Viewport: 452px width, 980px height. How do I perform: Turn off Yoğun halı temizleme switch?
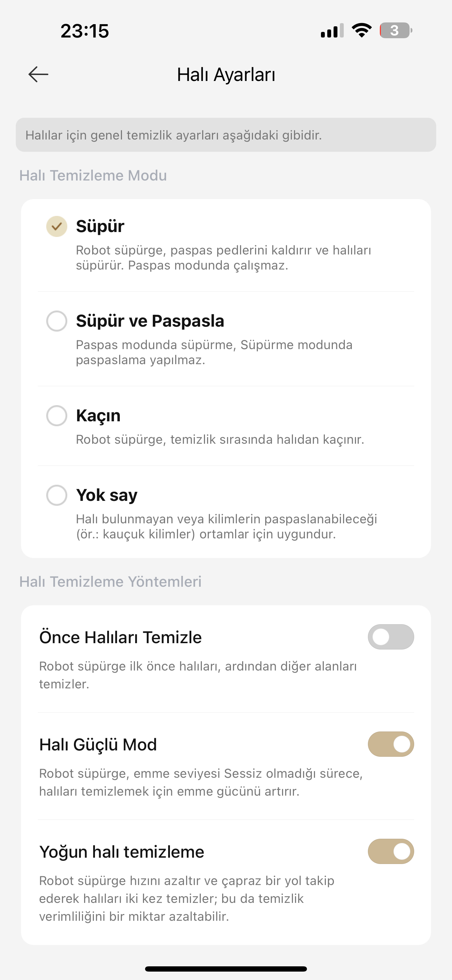[391, 851]
